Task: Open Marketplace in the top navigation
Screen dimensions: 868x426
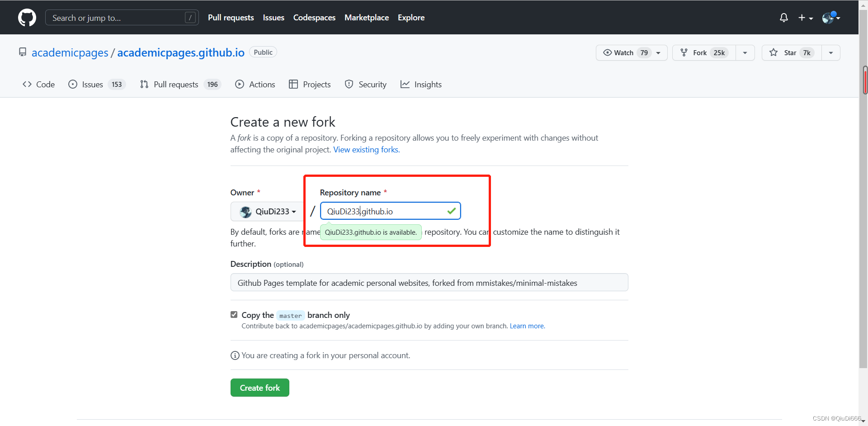Action: (367, 18)
